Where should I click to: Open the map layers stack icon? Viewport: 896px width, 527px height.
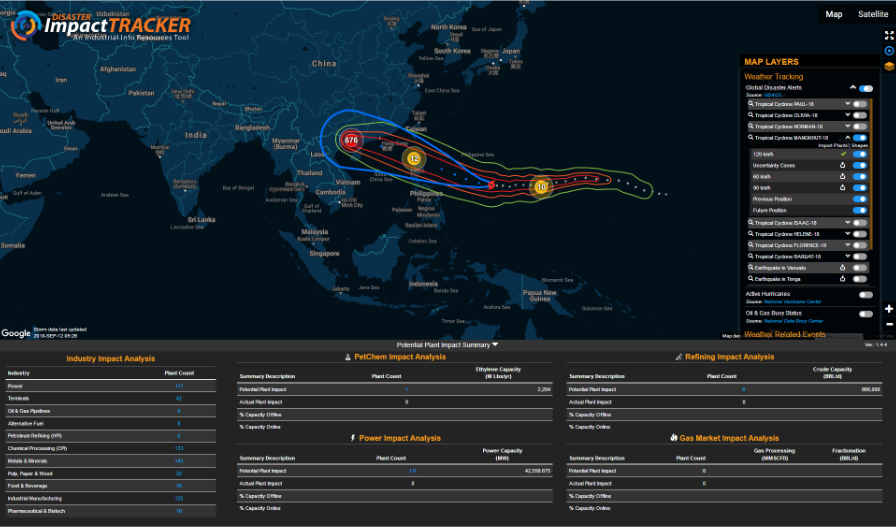pyautogui.click(x=889, y=66)
